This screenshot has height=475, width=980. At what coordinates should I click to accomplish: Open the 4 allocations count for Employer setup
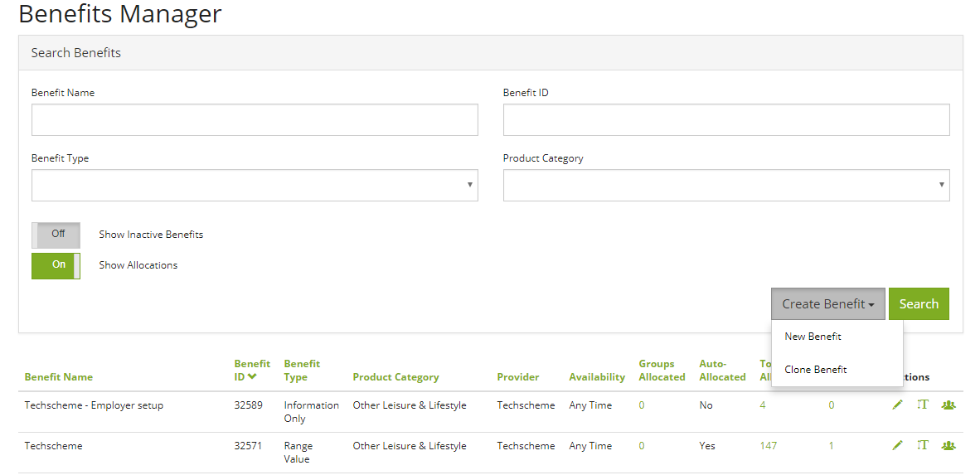(x=763, y=405)
